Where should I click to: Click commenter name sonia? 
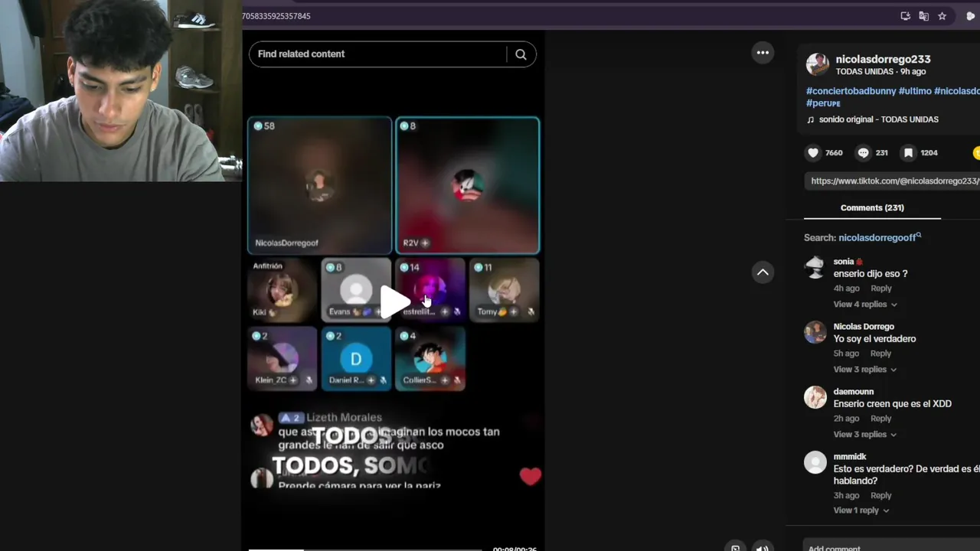pos(844,262)
